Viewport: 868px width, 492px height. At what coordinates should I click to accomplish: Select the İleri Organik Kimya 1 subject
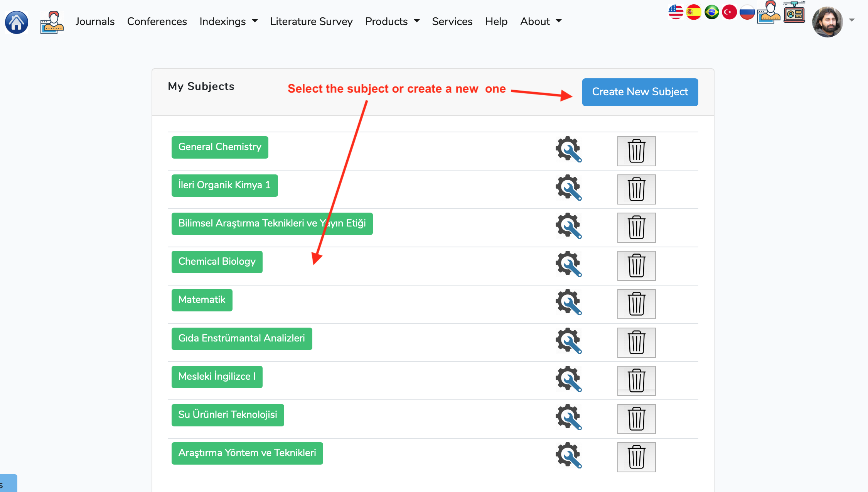pyautogui.click(x=224, y=186)
